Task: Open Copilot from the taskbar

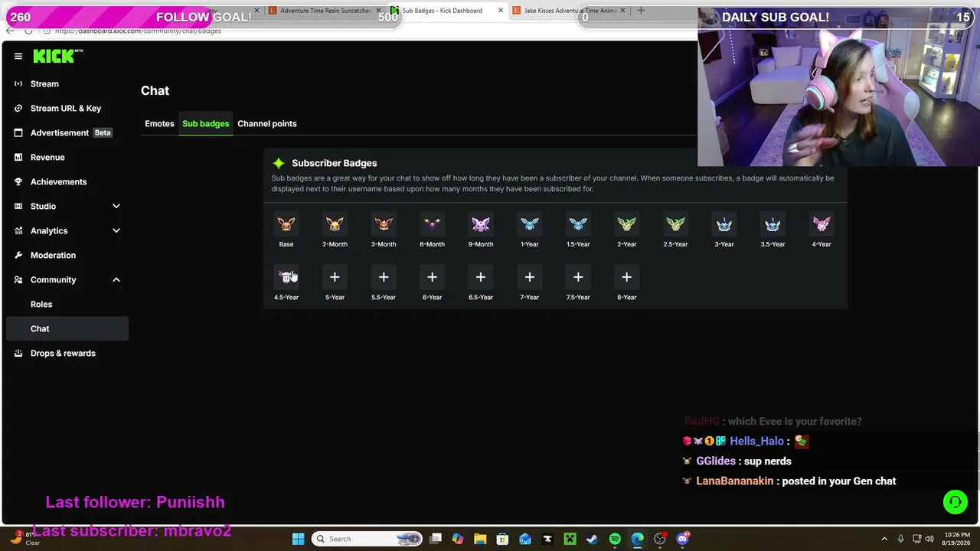Action: coord(458,539)
